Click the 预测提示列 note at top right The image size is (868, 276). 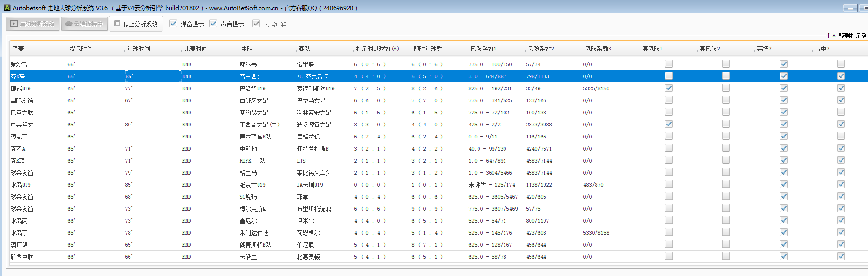851,36
